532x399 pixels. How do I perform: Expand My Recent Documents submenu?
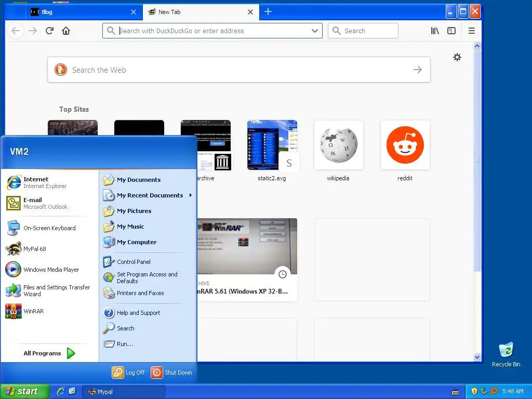[x=148, y=195]
